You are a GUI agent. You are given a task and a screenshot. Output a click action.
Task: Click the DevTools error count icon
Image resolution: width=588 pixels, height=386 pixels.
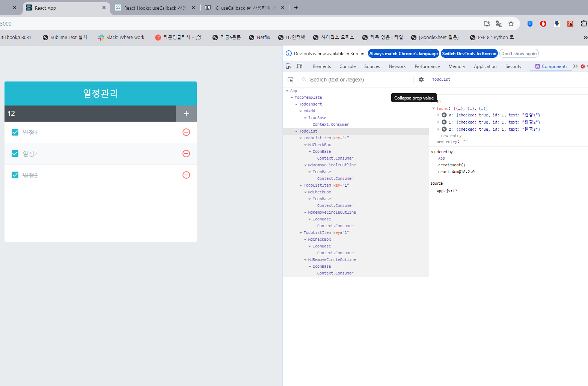[x=583, y=66]
